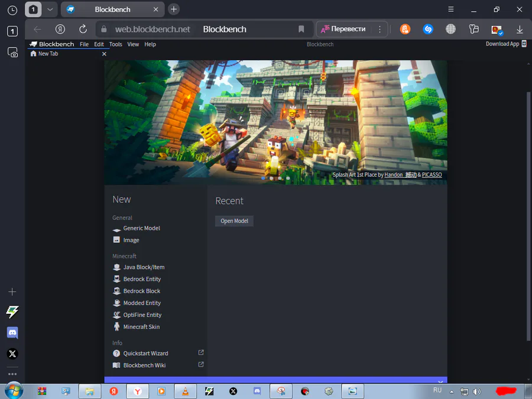Viewport: 532px width, 399px height.
Task: Select the fourth splash art carousel dot
Action: tap(288, 178)
